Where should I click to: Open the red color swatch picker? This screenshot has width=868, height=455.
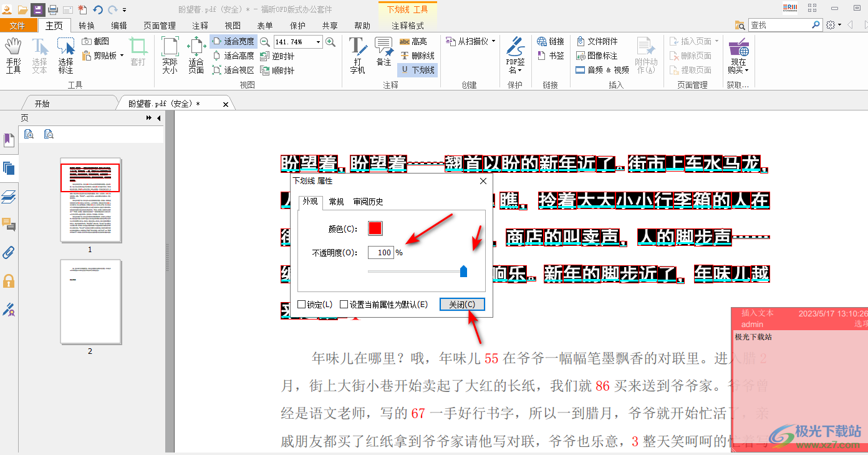[x=375, y=228]
